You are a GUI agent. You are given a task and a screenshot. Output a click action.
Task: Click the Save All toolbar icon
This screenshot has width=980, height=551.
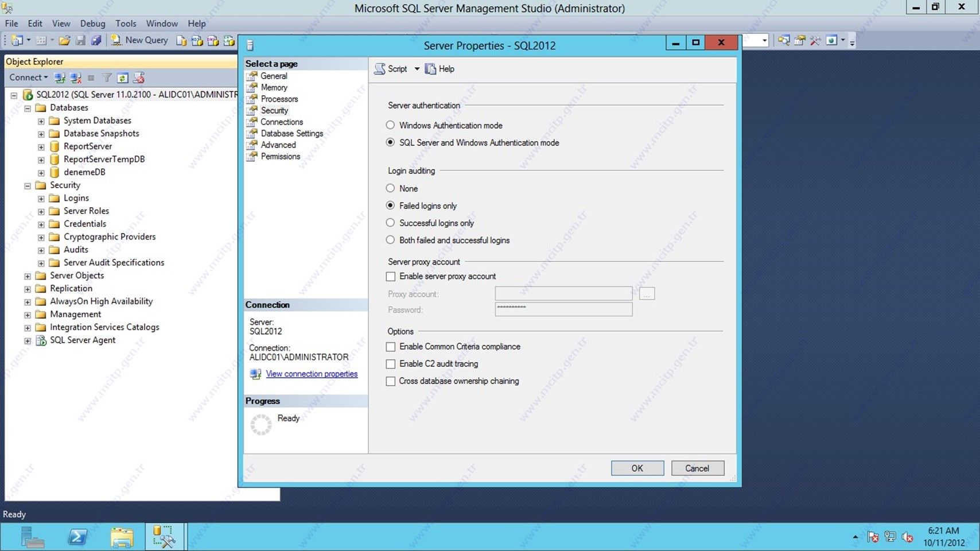coord(96,40)
